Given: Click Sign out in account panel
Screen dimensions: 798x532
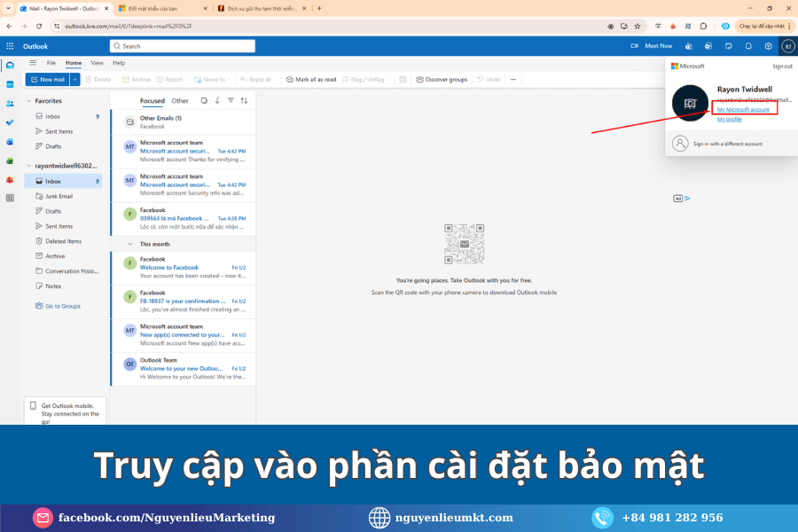Looking at the screenshot, I should point(782,66).
